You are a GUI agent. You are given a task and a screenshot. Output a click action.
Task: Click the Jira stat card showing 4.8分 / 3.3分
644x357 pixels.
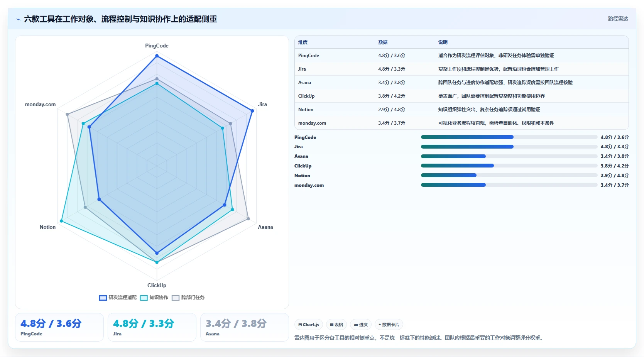point(152,327)
